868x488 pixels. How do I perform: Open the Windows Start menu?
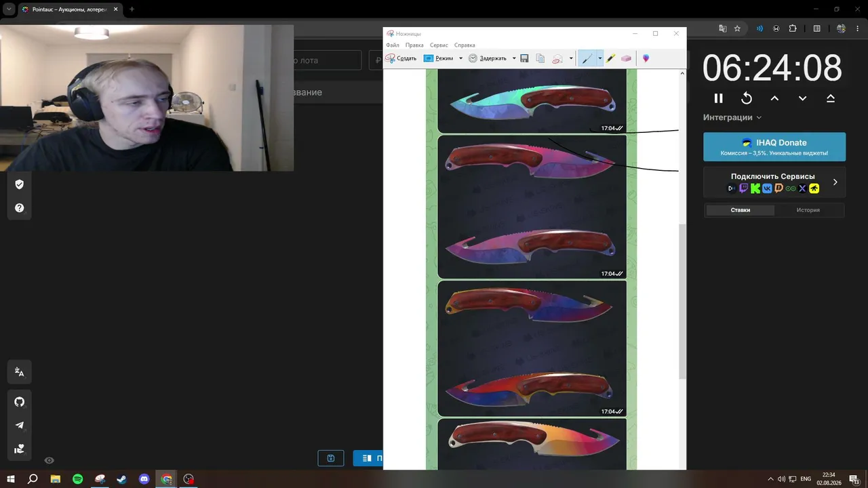tap(11, 479)
